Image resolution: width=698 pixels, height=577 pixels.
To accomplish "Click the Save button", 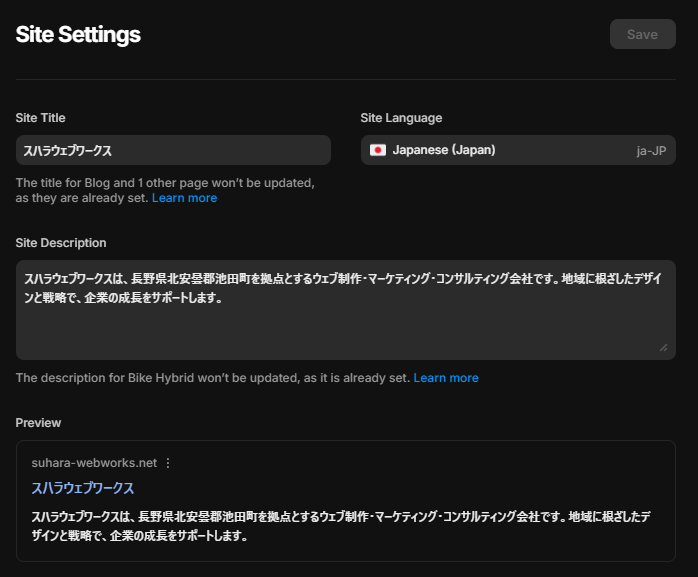I will coord(642,34).
